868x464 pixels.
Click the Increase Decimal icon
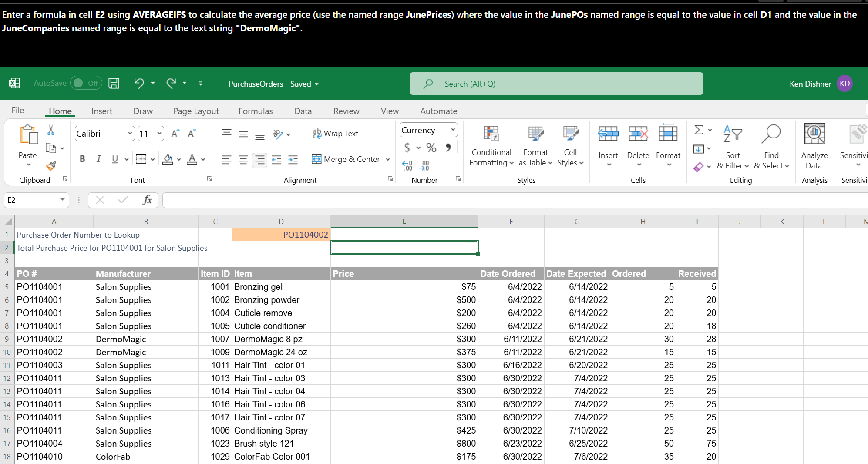tap(407, 165)
